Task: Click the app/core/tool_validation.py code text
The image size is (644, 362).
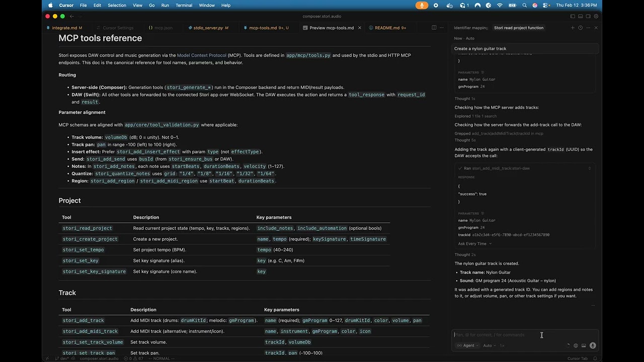Action: (162, 125)
